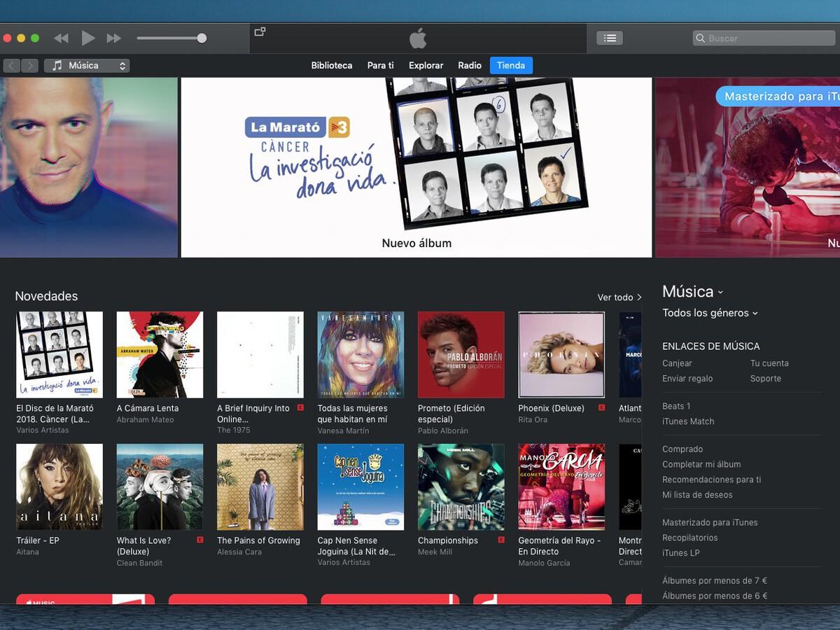Viewport: 840px width, 630px height.
Task: Adjust the volume slider knob
Action: (x=202, y=38)
